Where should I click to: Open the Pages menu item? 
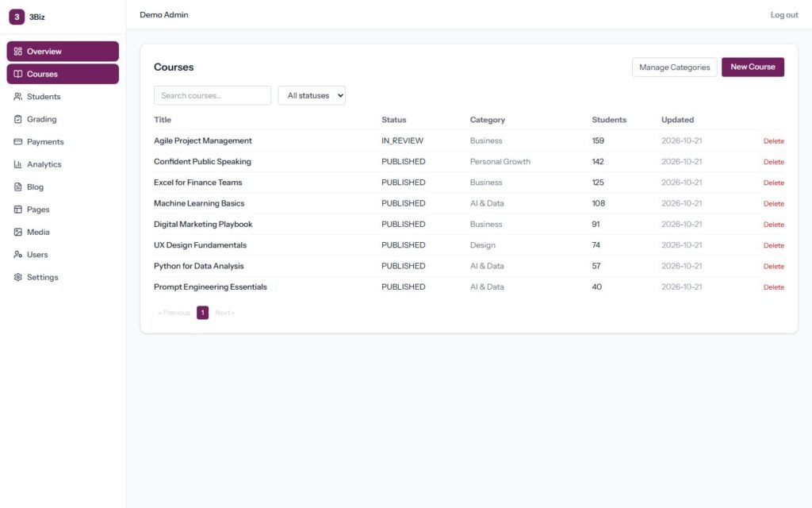(63, 210)
